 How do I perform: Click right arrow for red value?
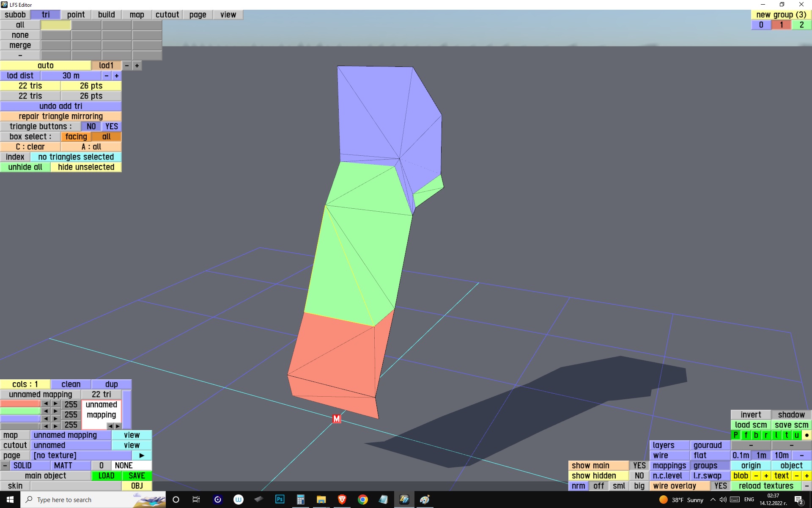[x=55, y=403]
